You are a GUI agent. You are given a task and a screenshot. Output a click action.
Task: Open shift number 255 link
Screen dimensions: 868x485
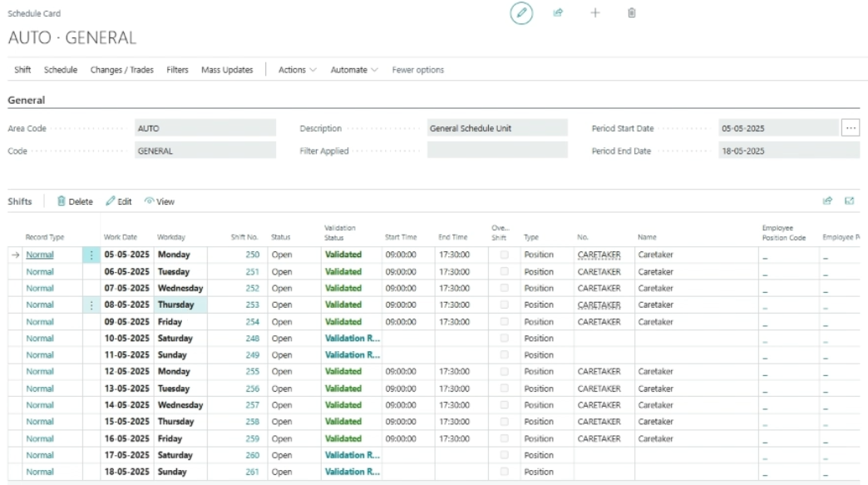252,372
